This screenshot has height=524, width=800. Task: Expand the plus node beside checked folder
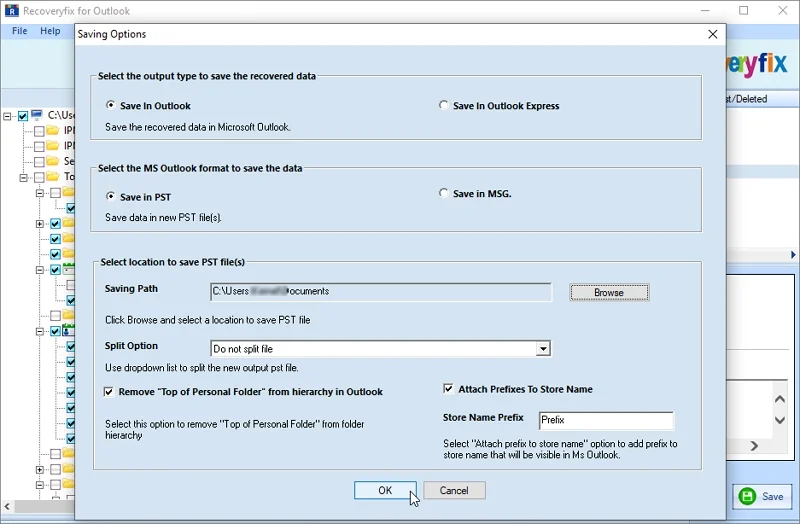tap(40, 223)
